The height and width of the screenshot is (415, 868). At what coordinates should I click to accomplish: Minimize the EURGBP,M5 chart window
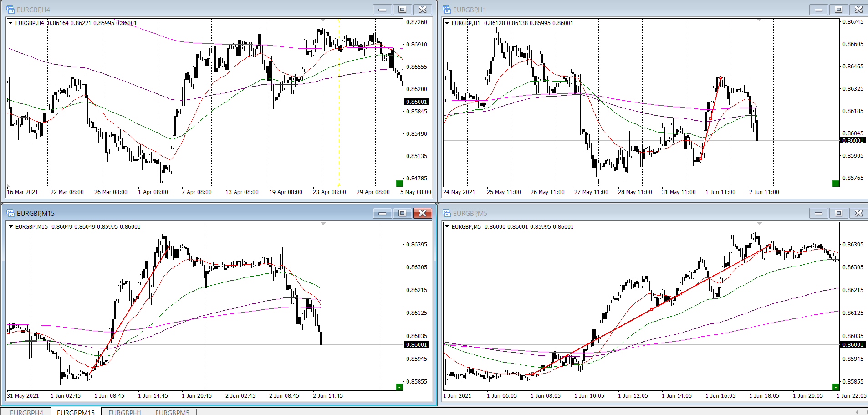[819, 213]
